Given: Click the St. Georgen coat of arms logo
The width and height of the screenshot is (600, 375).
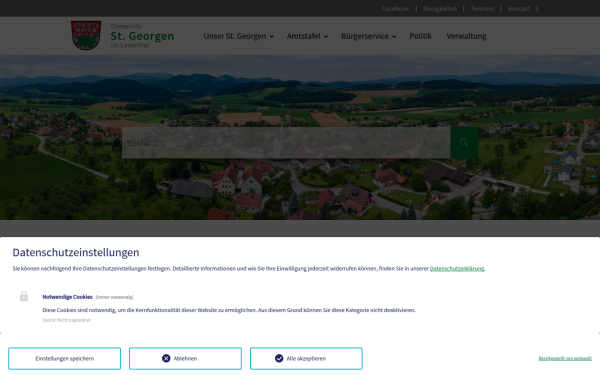Looking at the screenshot, I should (86, 35).
